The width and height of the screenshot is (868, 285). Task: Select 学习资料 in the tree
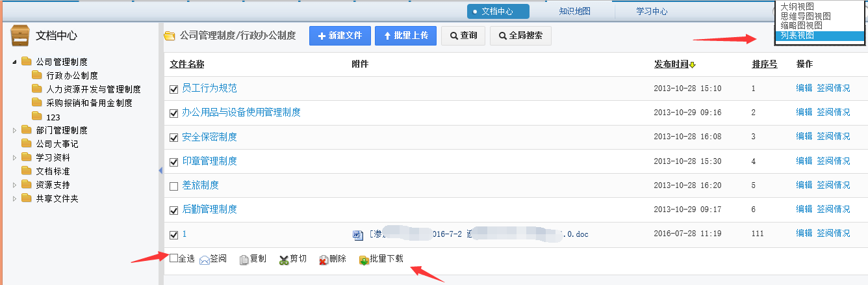coord(53,157)
